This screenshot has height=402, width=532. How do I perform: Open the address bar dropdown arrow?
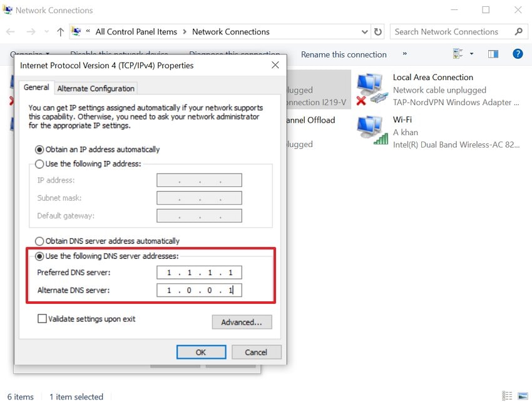click(x=364, y=31)
